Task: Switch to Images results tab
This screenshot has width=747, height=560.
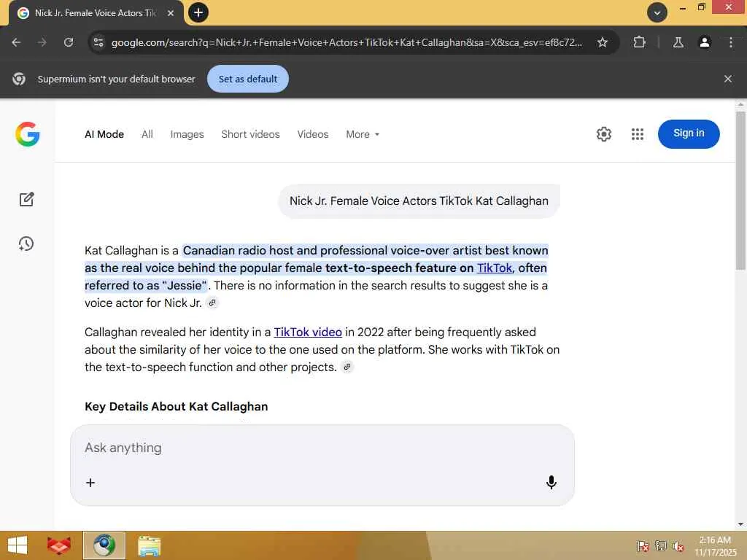Action: [187, 134]
